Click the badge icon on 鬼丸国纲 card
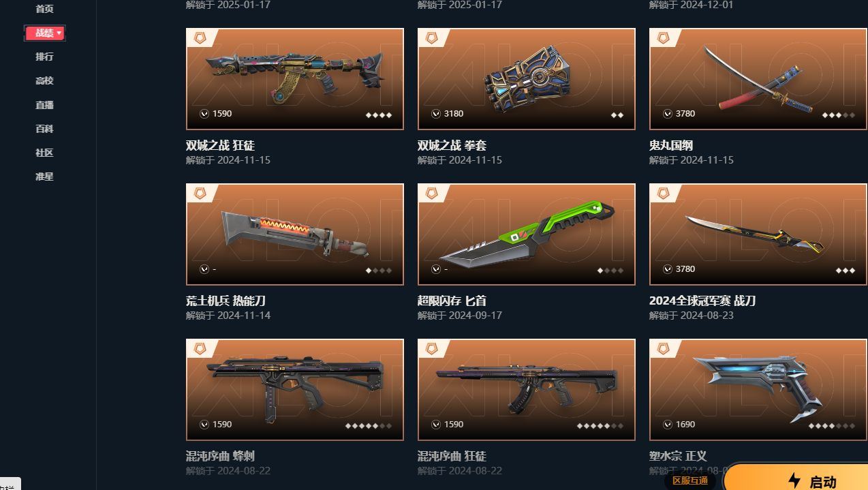This screenshot has height=490, width=868. tap(664, 38)
